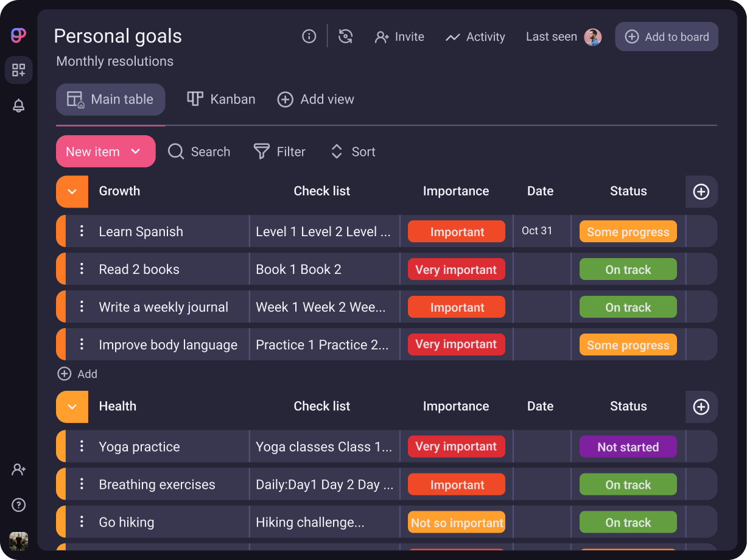Click the board info icon
The image size is (747, 560).
(309, 37)
